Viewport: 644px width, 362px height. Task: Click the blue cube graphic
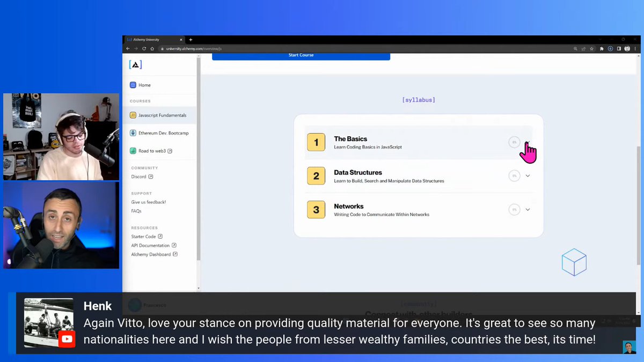click(x=574, y=262)
